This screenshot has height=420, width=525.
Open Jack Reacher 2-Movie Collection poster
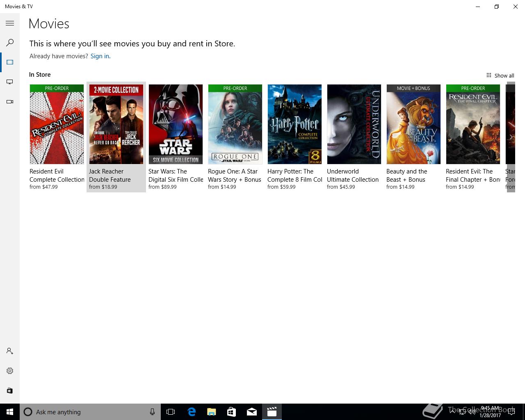tap(116, 124)
